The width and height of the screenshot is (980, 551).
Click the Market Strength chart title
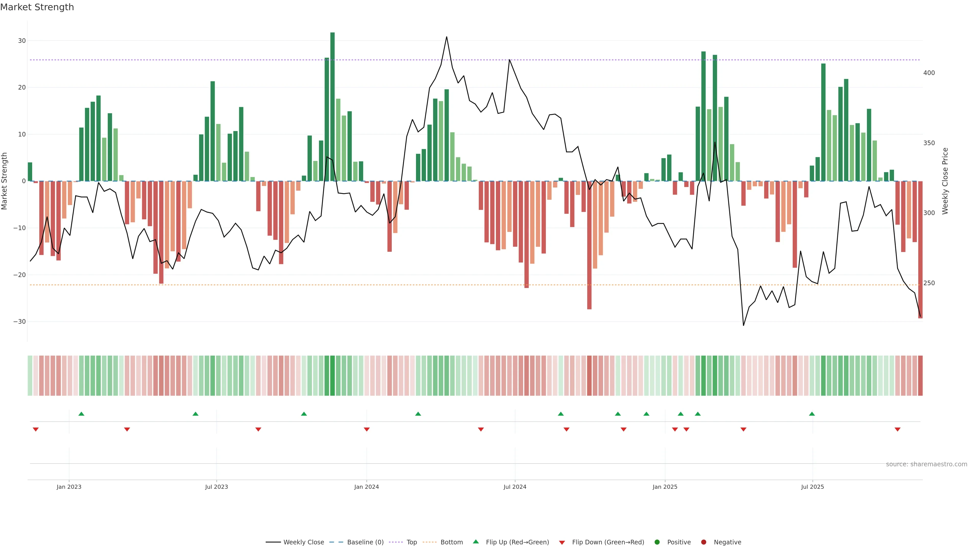coord(37,7)
